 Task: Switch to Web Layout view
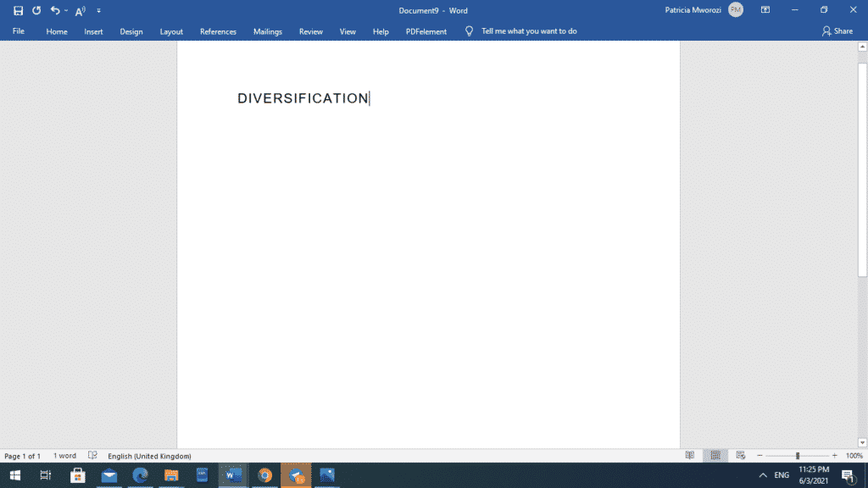741,455
